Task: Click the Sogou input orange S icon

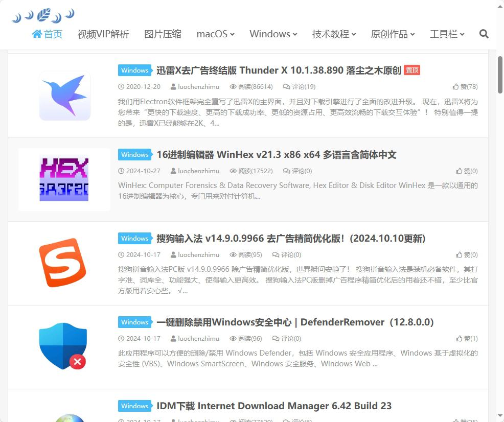Action: point(63,263)
